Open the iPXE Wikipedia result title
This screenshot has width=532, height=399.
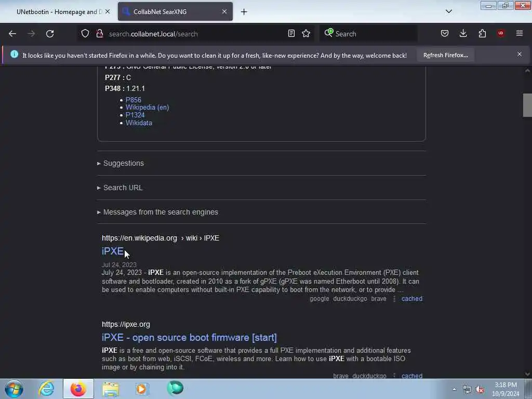pyautogui.click(x=113, y=251)
